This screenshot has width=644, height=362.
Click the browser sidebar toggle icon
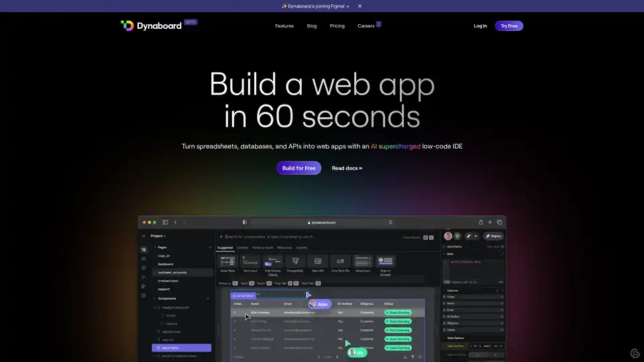coord(165,223)
